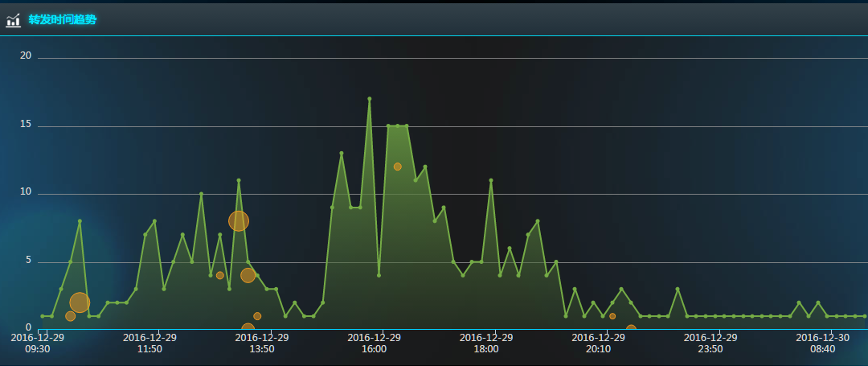Screen dimensions: 868x366
Task: Select the 2016-12-29 13:50 axis label
Action: pyautogui.click(x=262, y=343)
